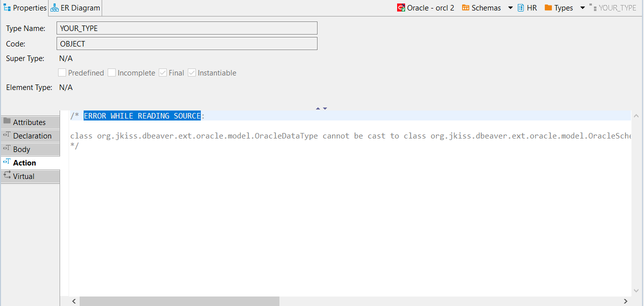Click the Oracle - orcl 2 connection icon
Image resolution: width=644 pixels, height=306 pixels.
(x=400, y=7)
